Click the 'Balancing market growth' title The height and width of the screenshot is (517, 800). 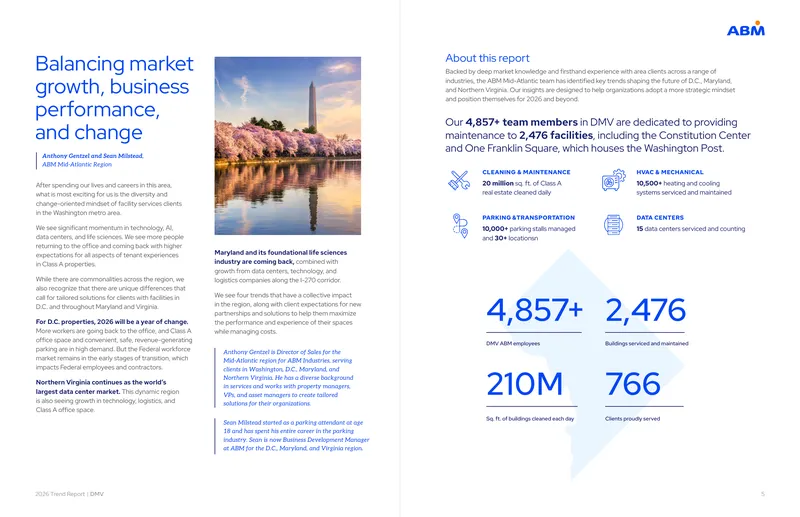114,97
